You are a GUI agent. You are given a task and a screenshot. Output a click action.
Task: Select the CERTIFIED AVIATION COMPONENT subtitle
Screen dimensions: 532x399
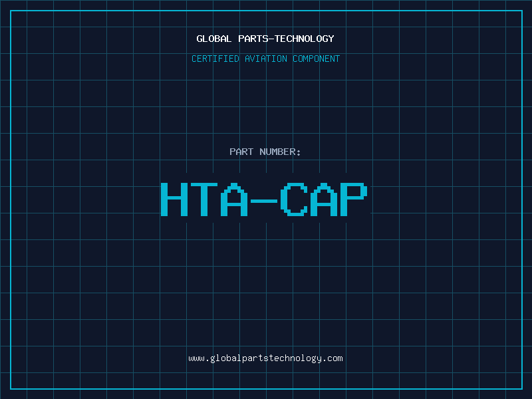(265, 59)
